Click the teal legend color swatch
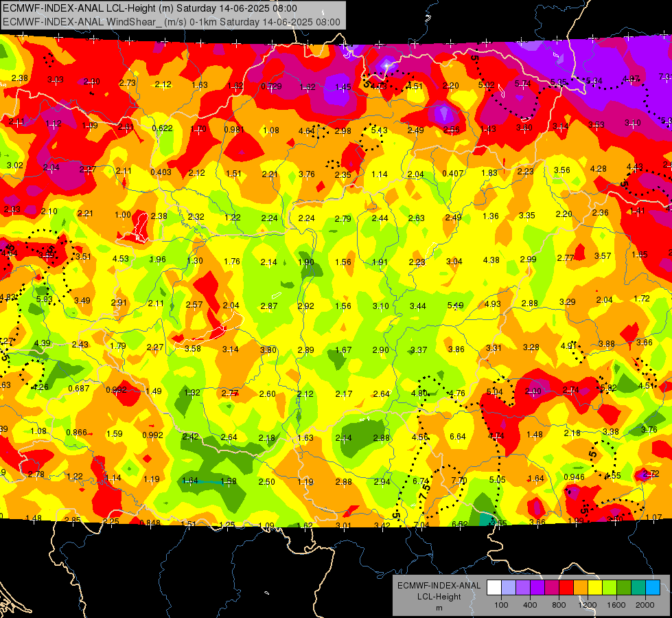Viewport: 672px width, 618px height. coord(638,588)
